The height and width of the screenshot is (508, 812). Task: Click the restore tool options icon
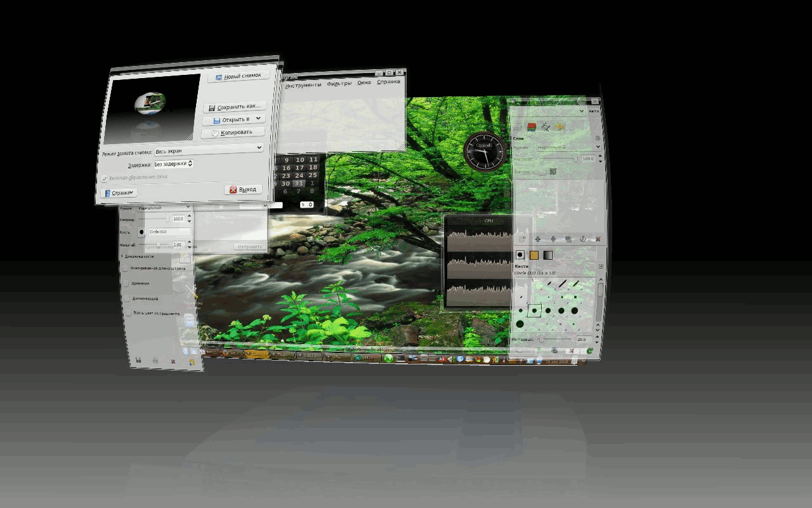coord(155,361)
